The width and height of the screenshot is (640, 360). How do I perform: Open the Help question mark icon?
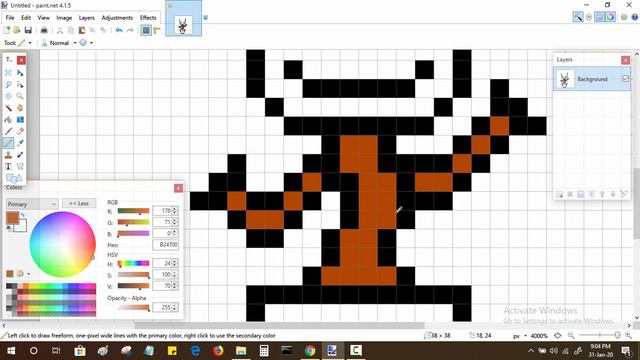(635, 17)
